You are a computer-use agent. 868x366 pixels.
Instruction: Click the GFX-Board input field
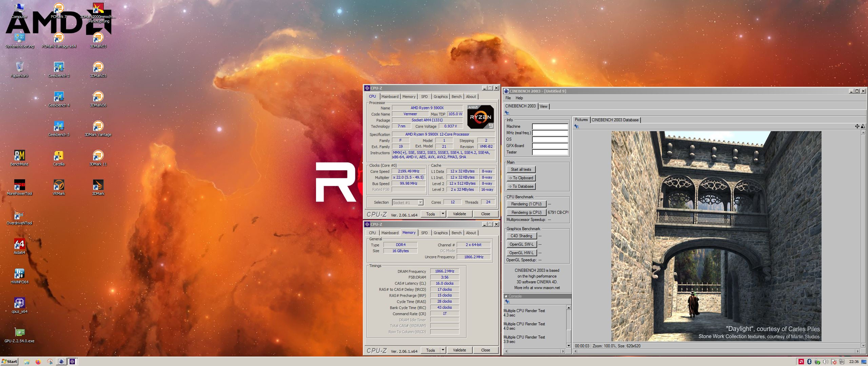550,146
